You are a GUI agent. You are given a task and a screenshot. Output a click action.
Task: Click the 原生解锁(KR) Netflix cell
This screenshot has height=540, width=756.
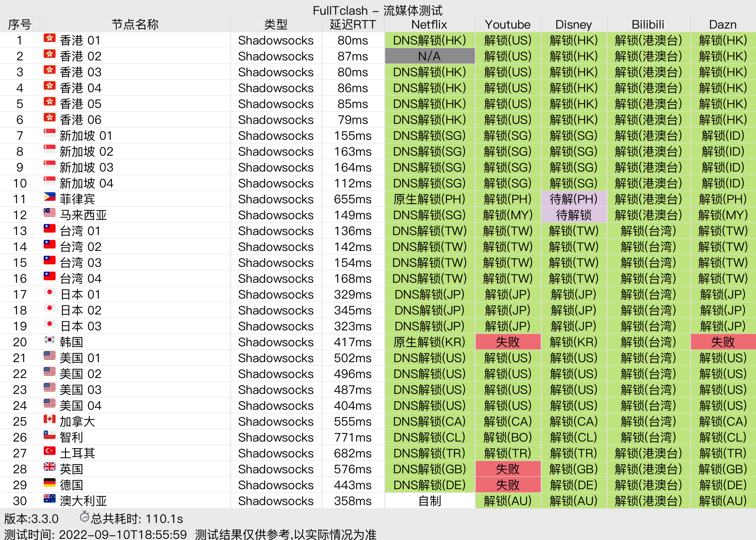coord(430,342)
